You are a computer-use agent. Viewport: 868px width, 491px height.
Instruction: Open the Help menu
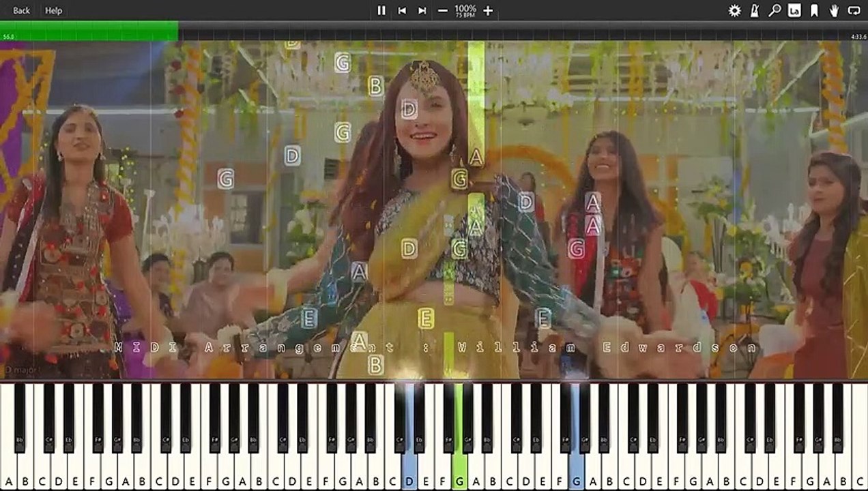tap(53, 10)
